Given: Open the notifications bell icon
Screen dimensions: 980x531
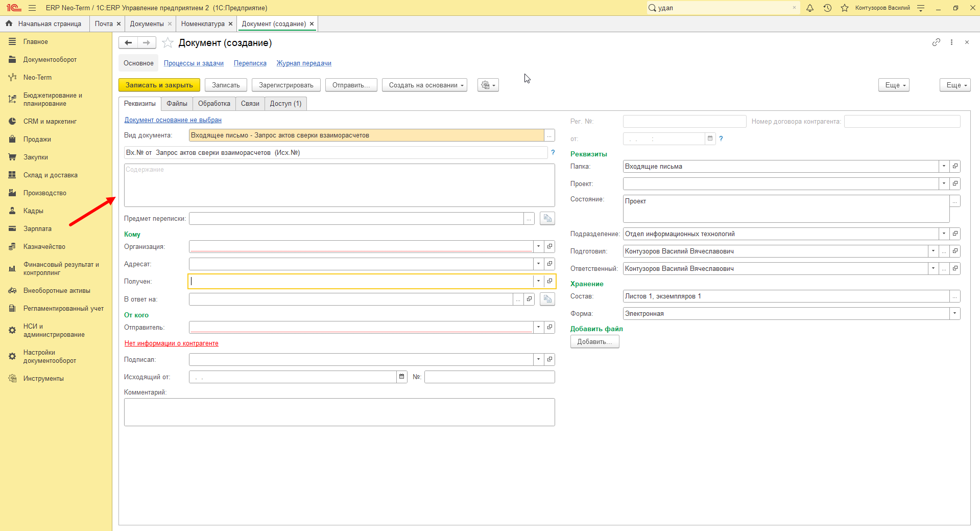Looking at the screenshot, I should [810, 8].
